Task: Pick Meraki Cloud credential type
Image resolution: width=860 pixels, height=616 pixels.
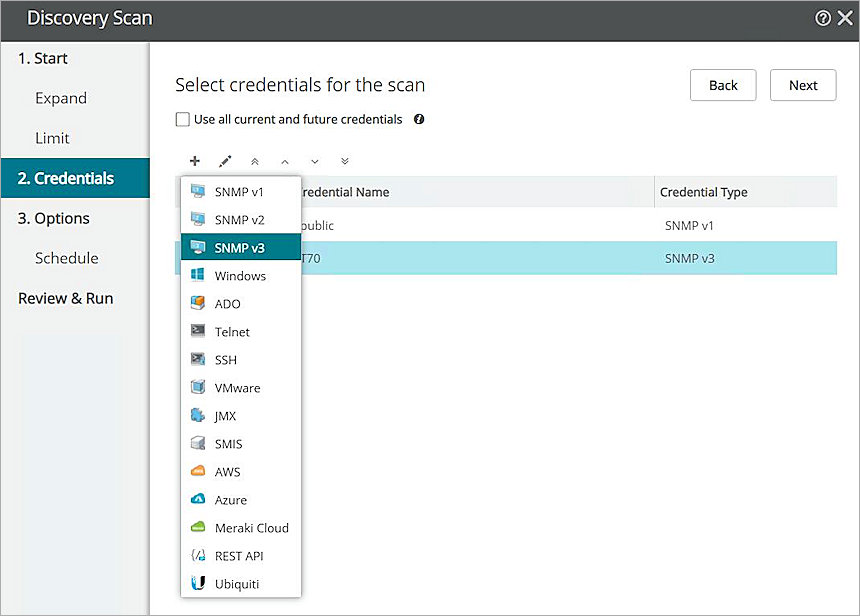Action: (x=251, y=528)
